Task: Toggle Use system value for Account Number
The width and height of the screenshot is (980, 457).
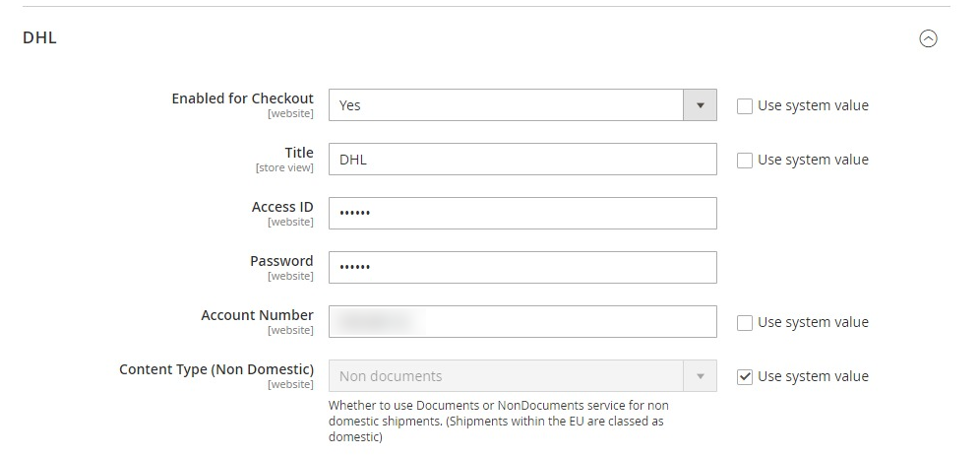Action: pyautogui.click(x=745, y=322)
